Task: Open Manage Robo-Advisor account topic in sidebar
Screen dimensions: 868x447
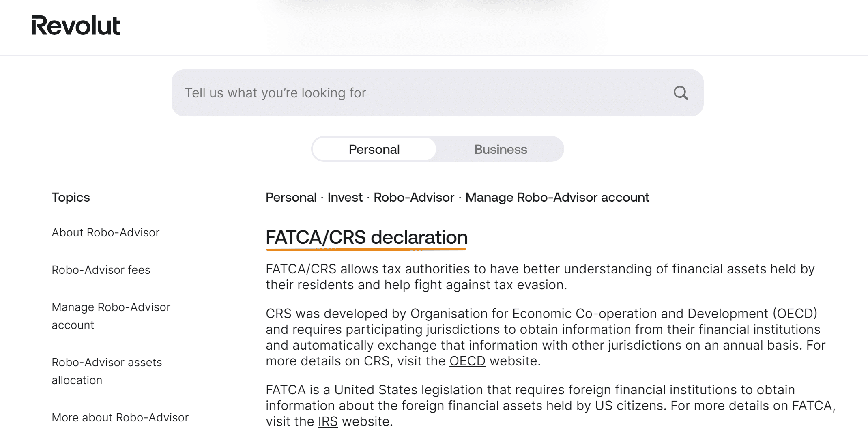Action: coord(111,316)
